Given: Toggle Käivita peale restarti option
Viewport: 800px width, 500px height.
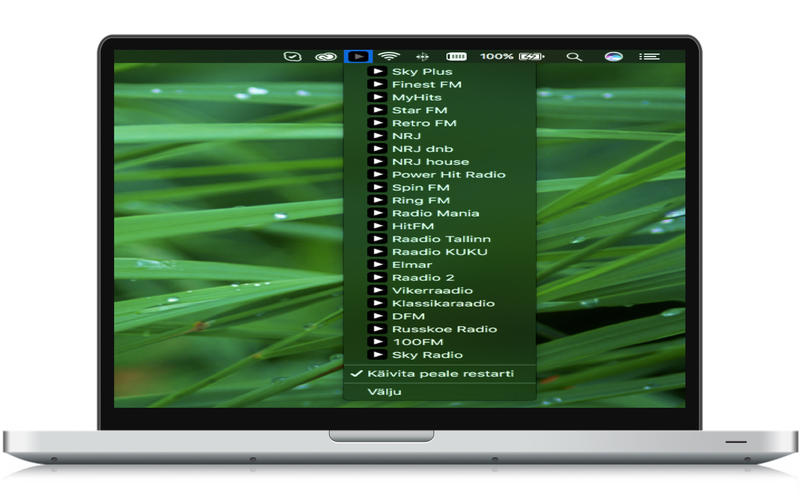Looking at the screenshot, I should pos(440,373).
